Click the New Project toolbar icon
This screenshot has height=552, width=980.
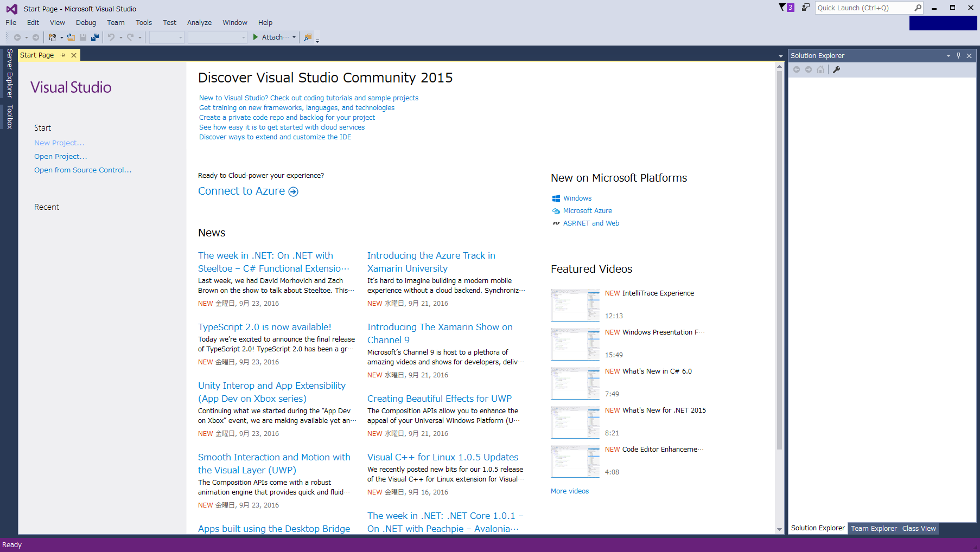pos(53,37)
